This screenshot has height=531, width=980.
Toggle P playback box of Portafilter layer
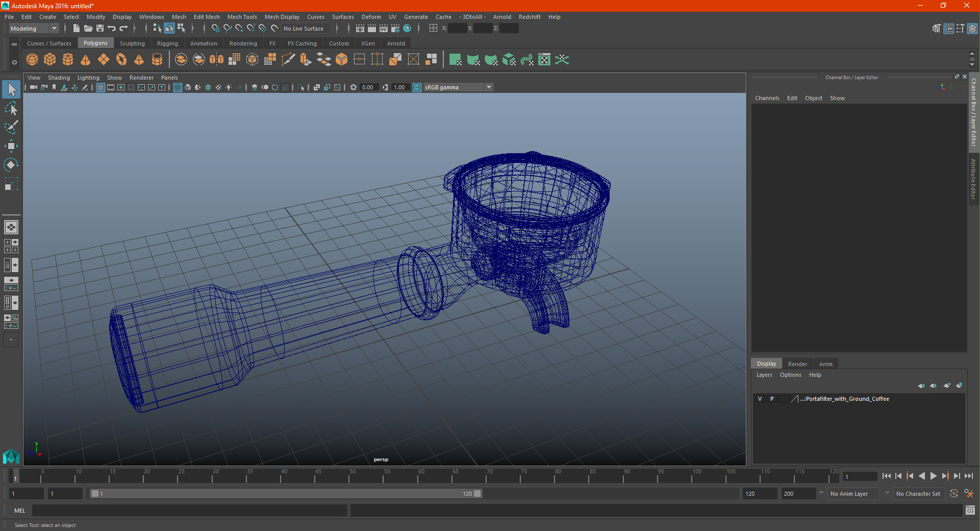click(x=772, y=399)
